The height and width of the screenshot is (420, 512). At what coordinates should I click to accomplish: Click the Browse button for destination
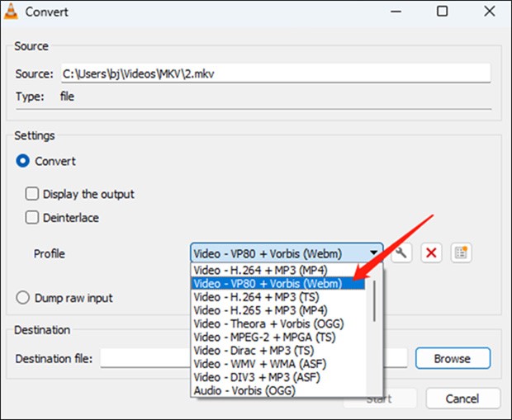[453, 358]
